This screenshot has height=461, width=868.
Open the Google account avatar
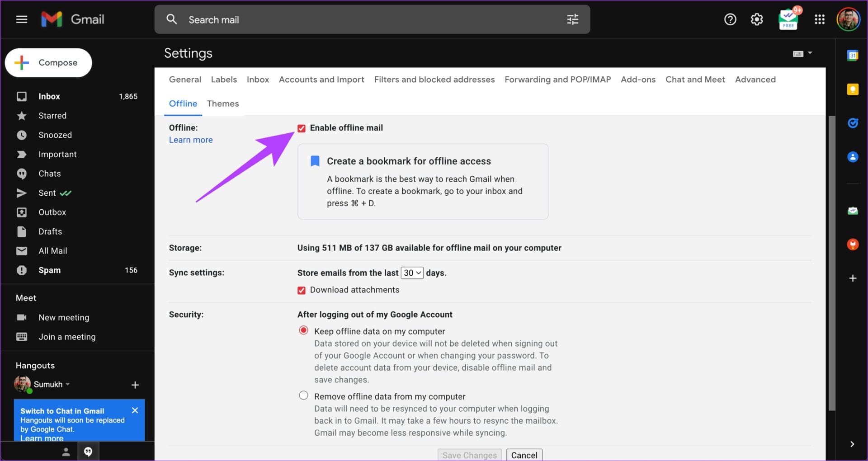pyautogui.click(x=848, y=19)
